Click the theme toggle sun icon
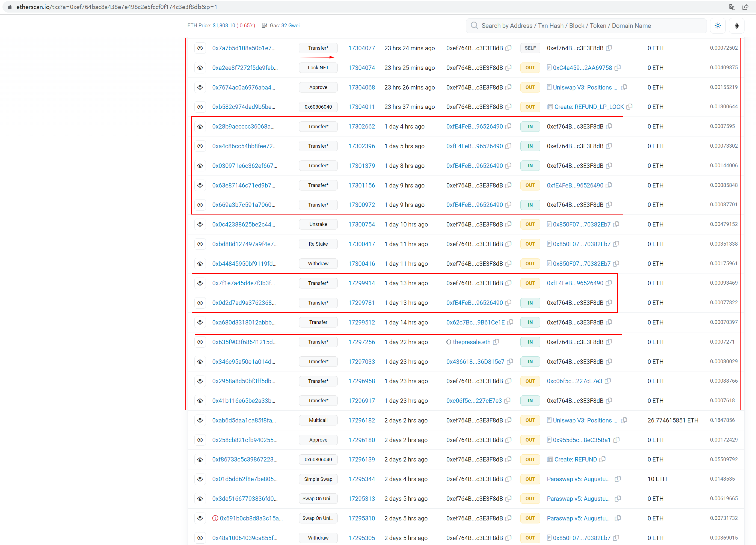Image resolution: width=756 pixels, height=545 pixels. (x=718, y=26)
